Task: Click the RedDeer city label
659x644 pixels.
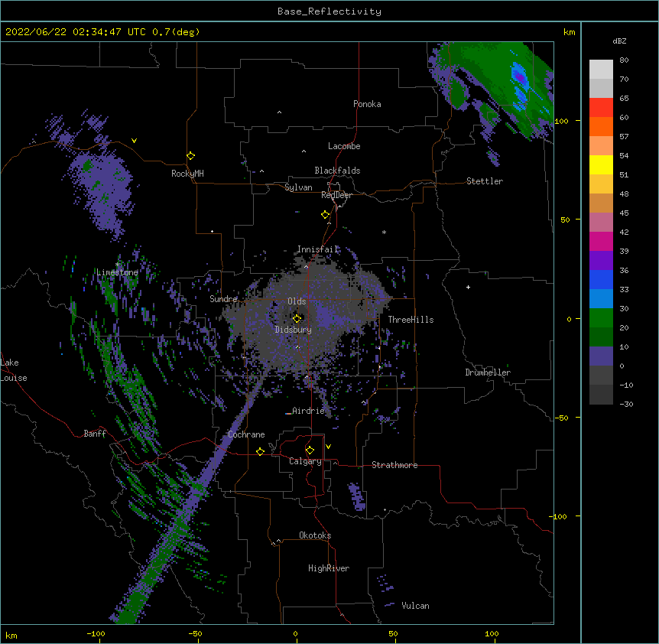Action: (x=336, y=195)
